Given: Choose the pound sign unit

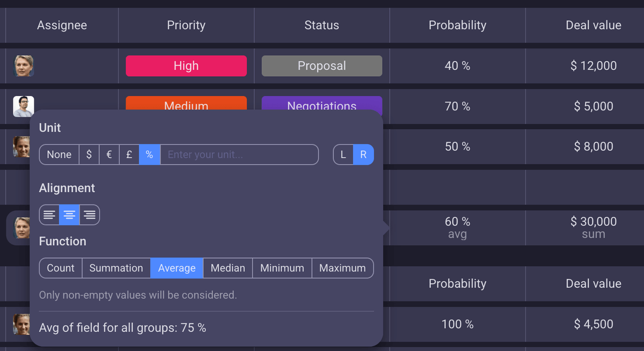Looking at the screenshot, I should (x=129, y=155).
